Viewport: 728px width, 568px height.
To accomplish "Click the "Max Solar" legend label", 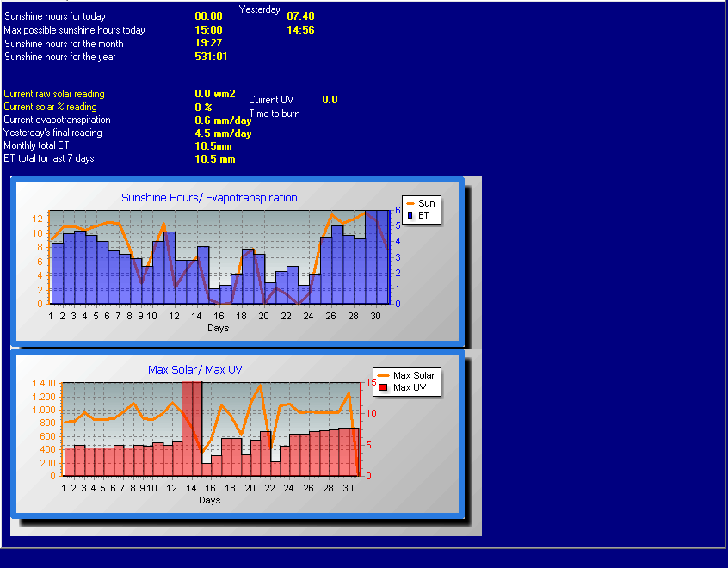I will (x=414, y=375).
